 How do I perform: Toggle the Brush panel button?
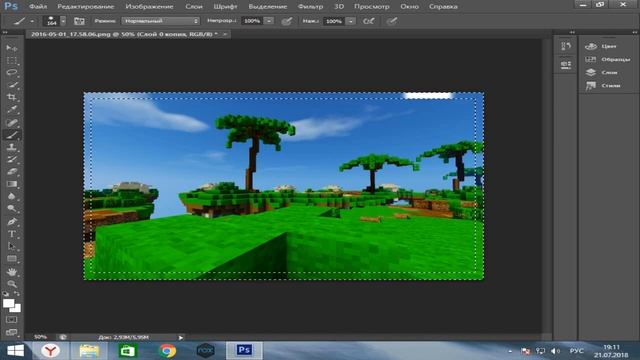tap(79, 21)
